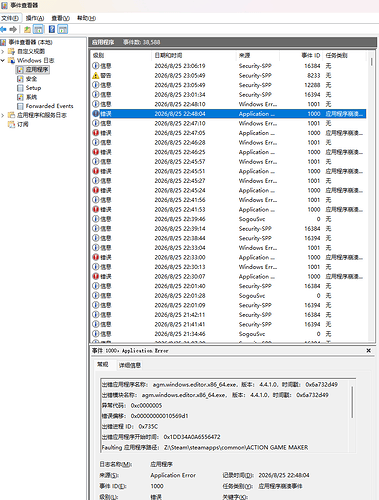The width and height of the screenshot is (379, 500).
Task: Go back with the toolbar back arrow
Action: click(3, 29)
